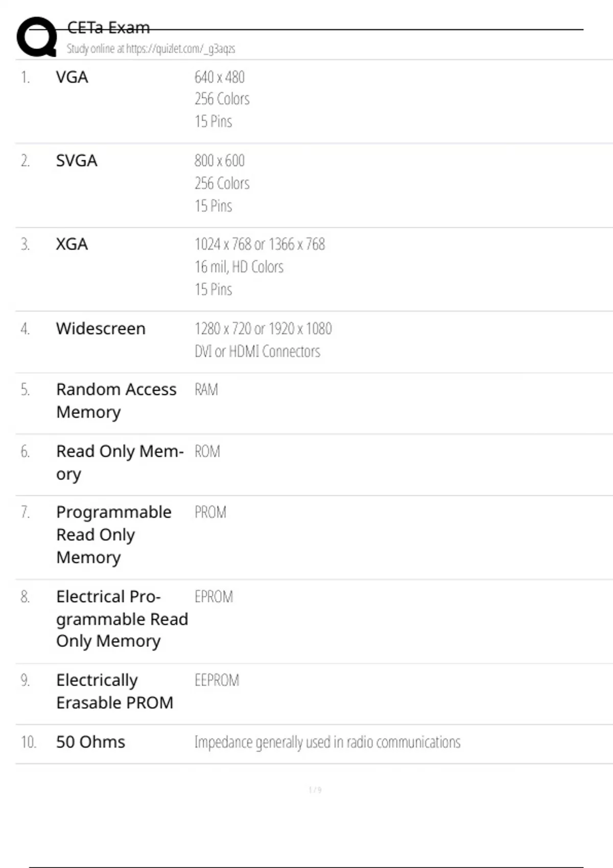Click the 1/9 page number indicator
The height and width of the screenshot is (868, 613).
tap(315, 790)
